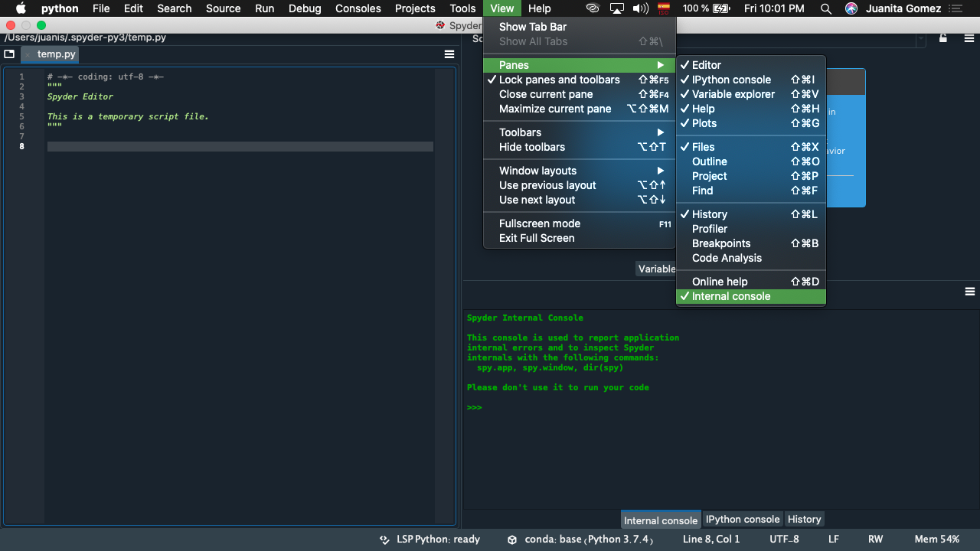
Task: Uncheck the Files pane
Action: coord(751,147)
